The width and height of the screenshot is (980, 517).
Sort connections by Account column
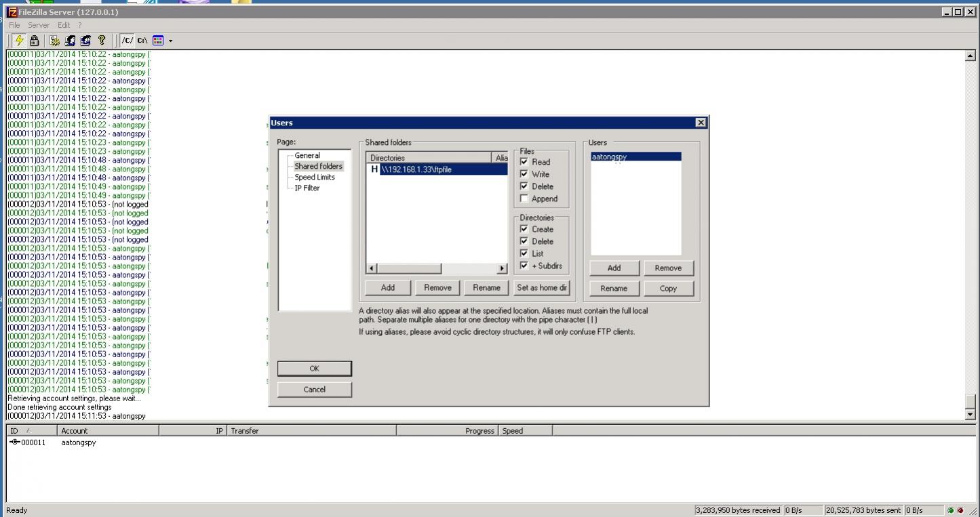(108, 430)
